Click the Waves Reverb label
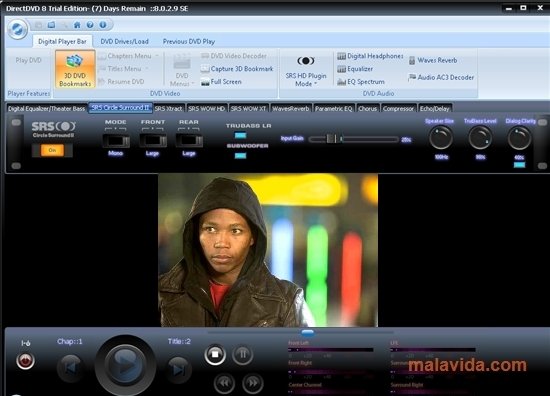Screen dimensions: 550x396 click(437, 60)
